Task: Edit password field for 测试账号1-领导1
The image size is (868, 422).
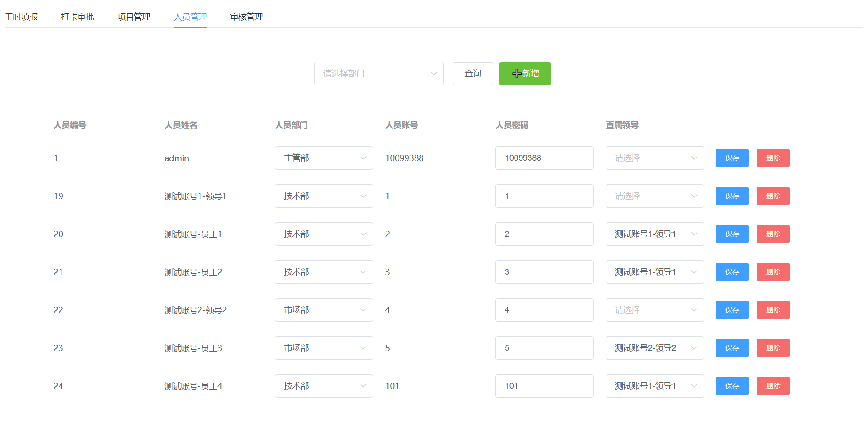Action: coord(545,196)
